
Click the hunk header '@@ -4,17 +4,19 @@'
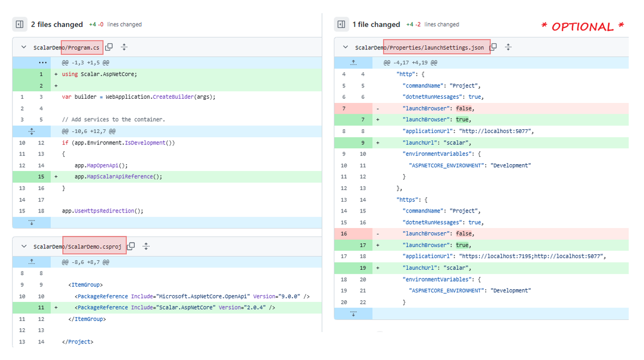coord(411,63)
